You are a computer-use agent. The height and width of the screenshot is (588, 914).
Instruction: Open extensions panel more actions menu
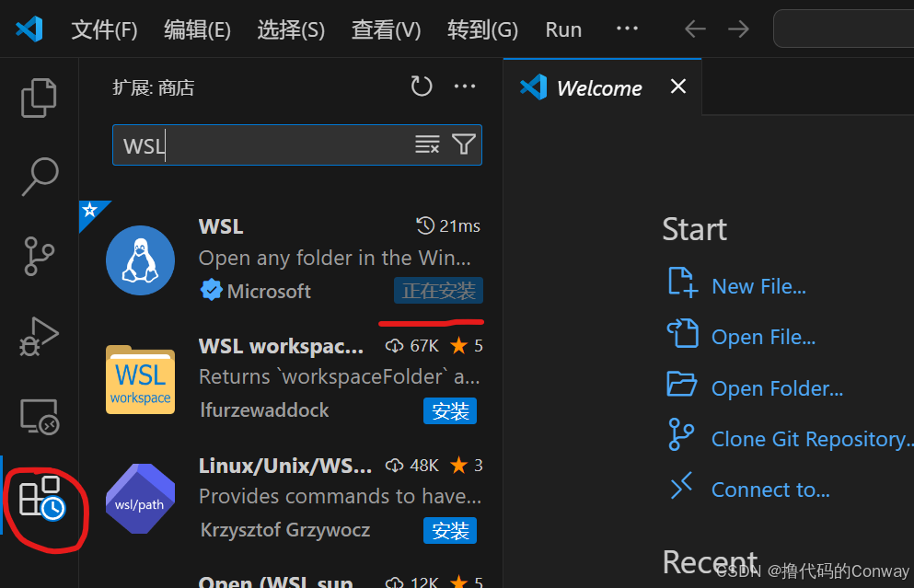pyautogui.click(x=465, y=86)
